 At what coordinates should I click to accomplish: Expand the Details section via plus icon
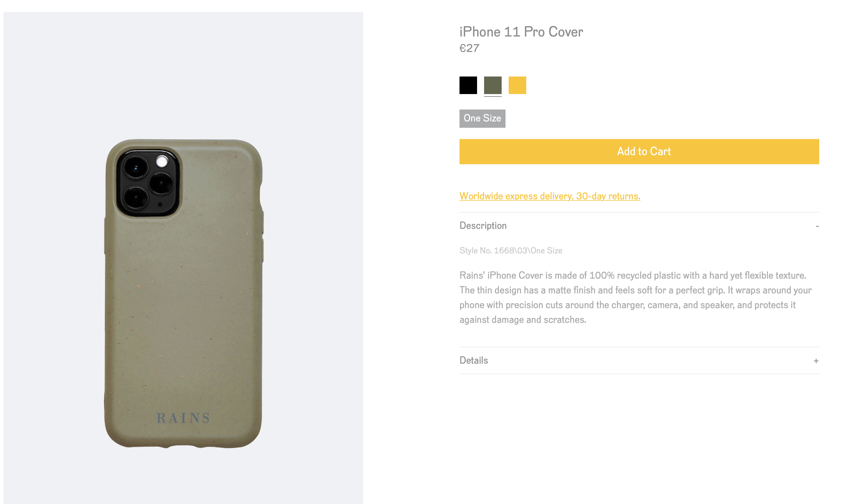(x=816, y=361)
